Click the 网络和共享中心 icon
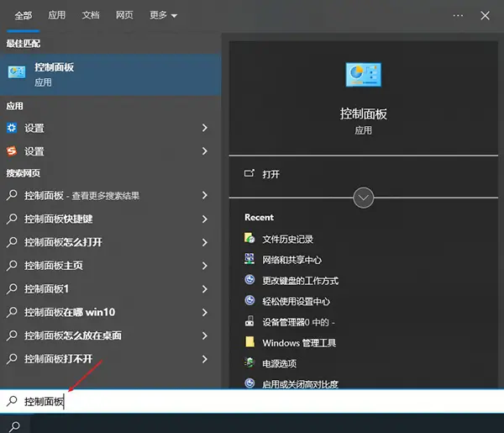Screen dimensions: 504x433 coord(249,259)
